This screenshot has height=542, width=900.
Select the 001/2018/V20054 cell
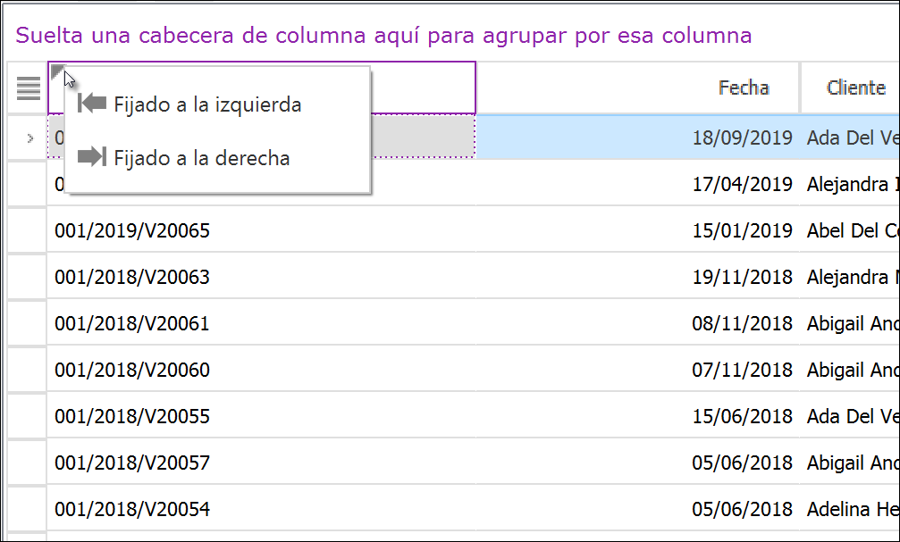coord(132,509)
